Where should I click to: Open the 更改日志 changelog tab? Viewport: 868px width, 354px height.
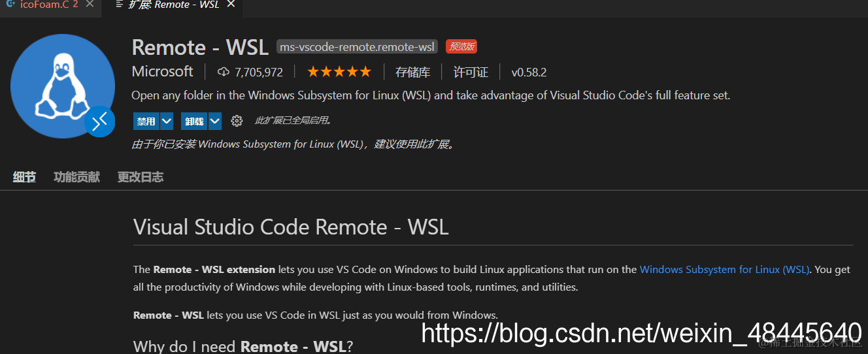[x=141, y=177]
